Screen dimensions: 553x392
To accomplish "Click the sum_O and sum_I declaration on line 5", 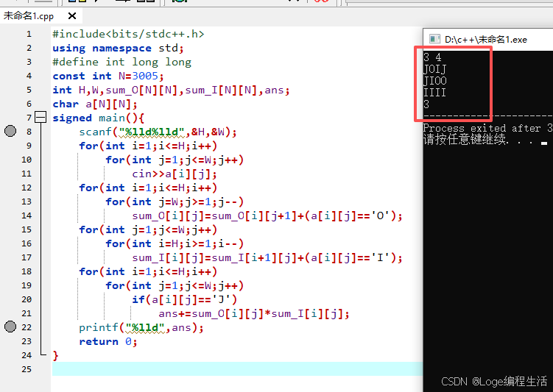I will click(x=171, y=90).
